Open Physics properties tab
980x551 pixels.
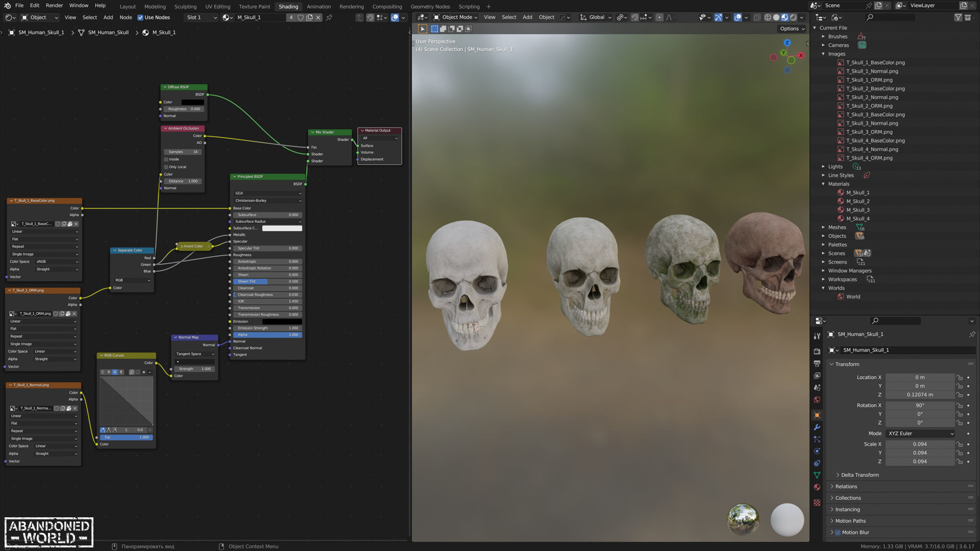pyautogui.click(x=817, y=451)
